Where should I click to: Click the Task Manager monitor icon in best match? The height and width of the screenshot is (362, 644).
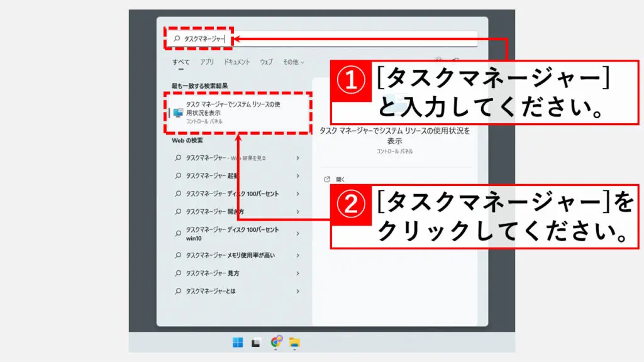[x=179, y=112]
